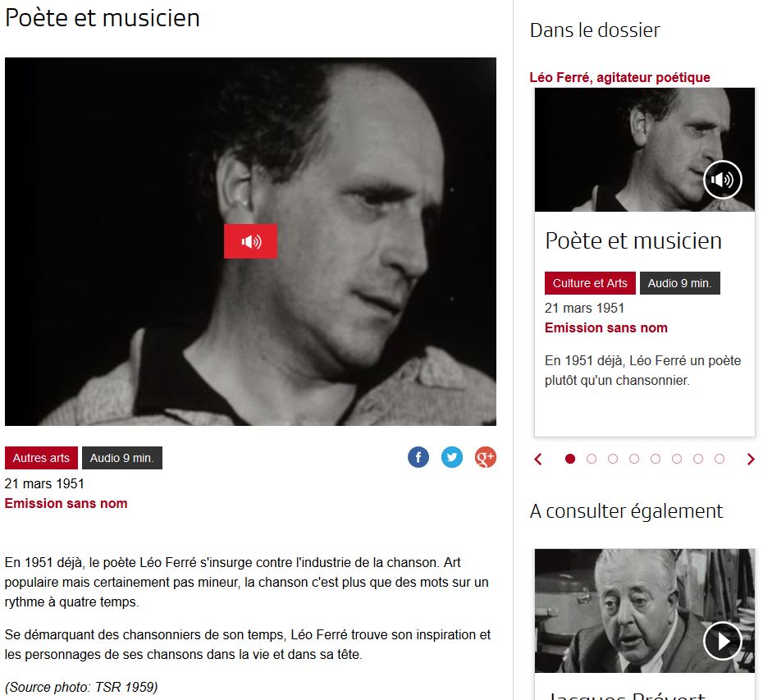
Task: Open Emission sans nom link under main date
Action: click(x=66, y=503)
